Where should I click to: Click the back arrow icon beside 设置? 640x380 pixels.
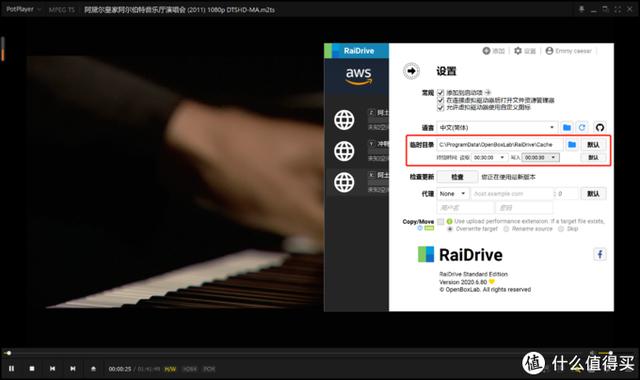coord(411,71)
